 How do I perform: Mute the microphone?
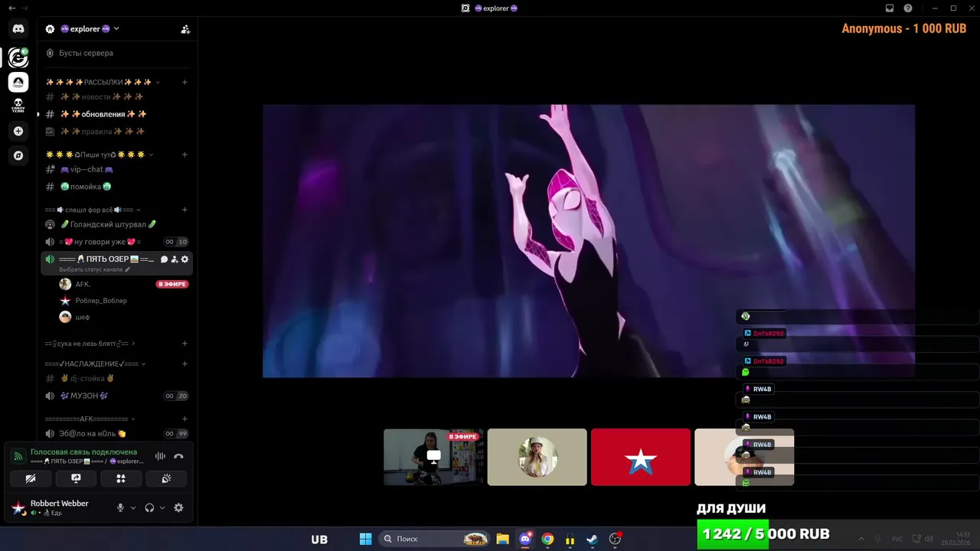point(120,507)
